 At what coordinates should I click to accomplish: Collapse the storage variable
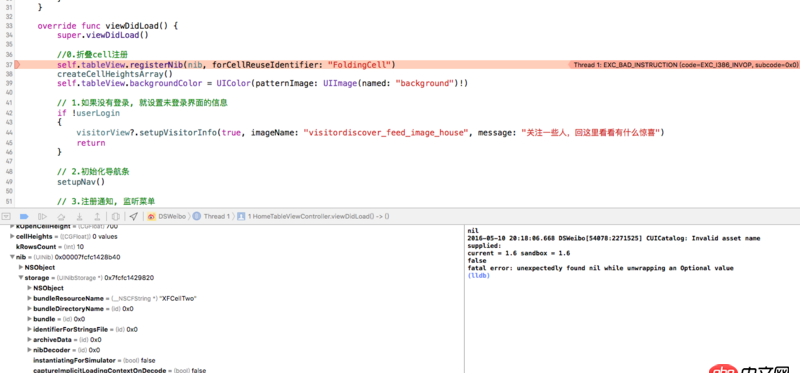click(x=20, y=278)
